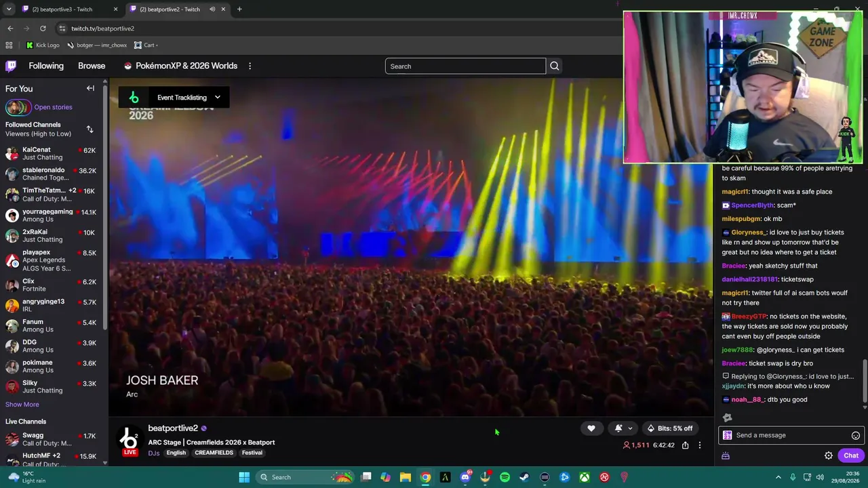Click the chat panel scrollbar
Screen dimensions: 868x488
(865, 381)
